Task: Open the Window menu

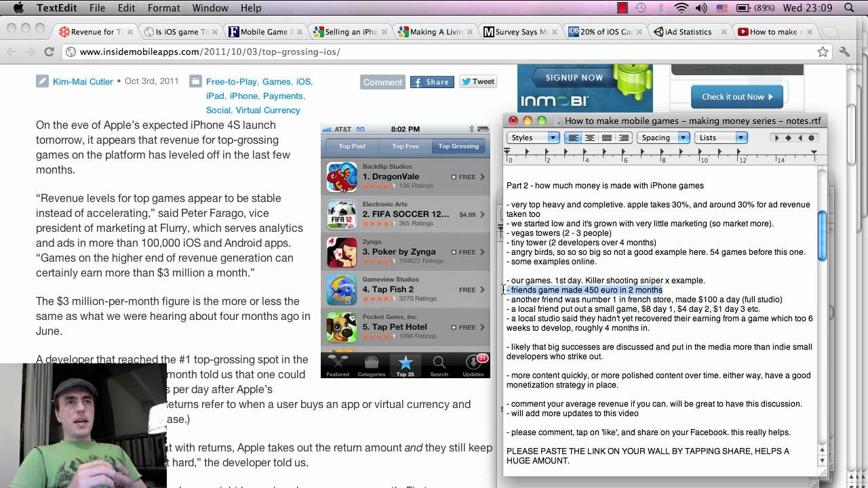Action: [x=210, y=8]
